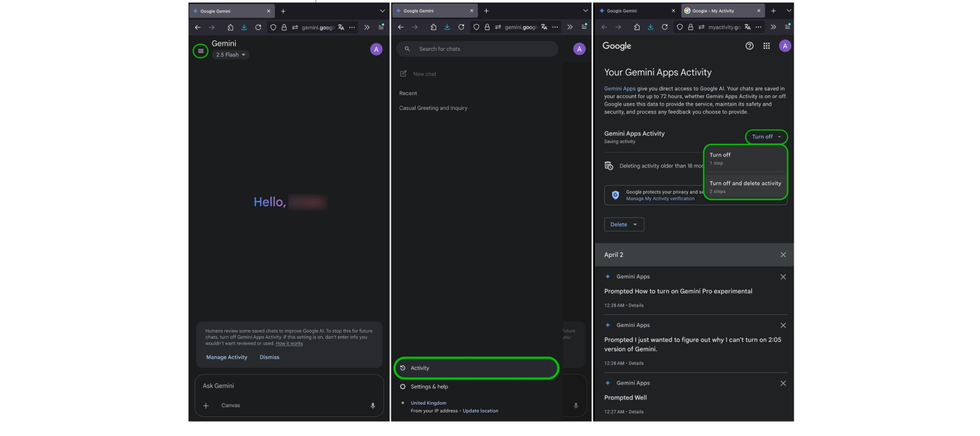Expand the Delete dropdown button

pos(623,224)
